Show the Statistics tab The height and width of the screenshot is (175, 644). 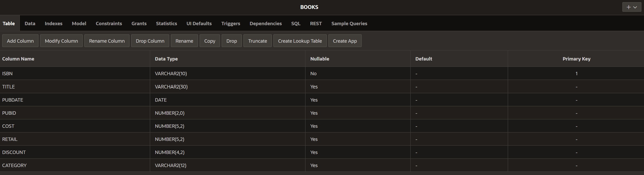point(166,23)
